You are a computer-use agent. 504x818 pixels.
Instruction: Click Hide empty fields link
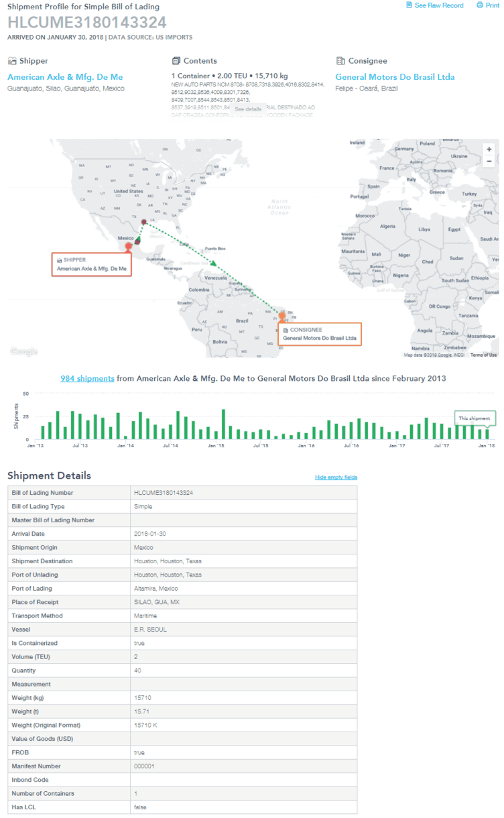click(336, 477)
